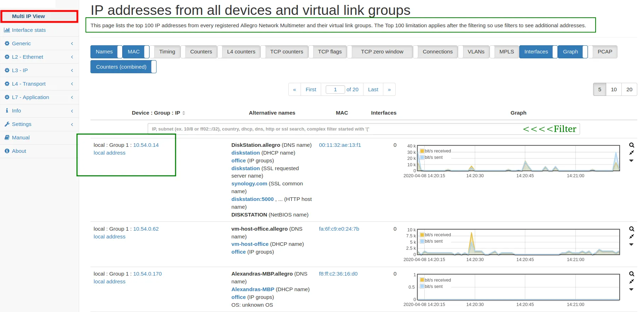Click the yellow bit/s received legend swatch in first graph
The width and height of the screenshot is (644, 312).
pyautogui.click(x=422, y=151)
